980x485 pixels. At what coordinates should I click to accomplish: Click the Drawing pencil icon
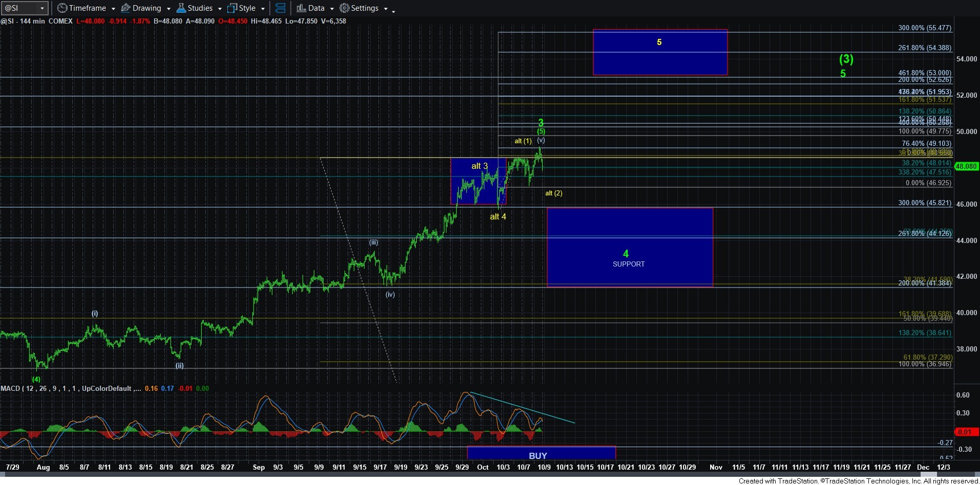tap(125, 8)
